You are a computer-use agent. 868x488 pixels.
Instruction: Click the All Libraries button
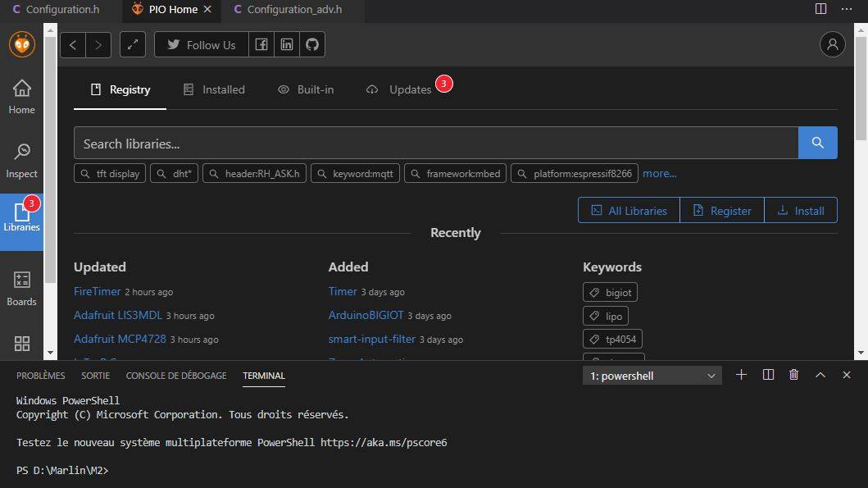point(629,211)
